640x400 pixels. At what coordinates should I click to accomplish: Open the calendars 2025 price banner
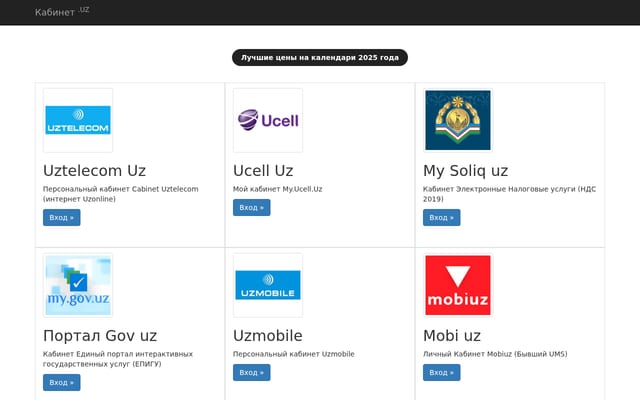click(x=320, y=58)
